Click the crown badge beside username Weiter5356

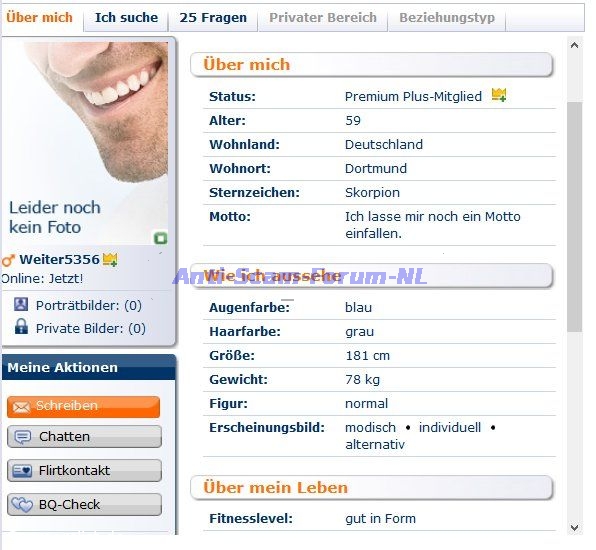click(x=110, y=260)
